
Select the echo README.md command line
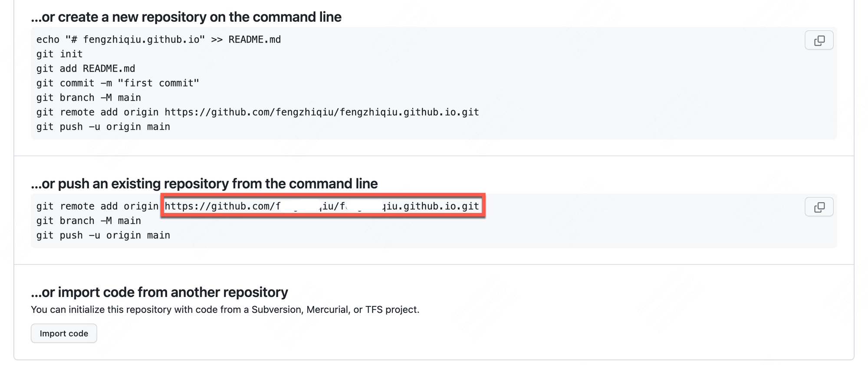pyautogui.click(x=158, y=39)
